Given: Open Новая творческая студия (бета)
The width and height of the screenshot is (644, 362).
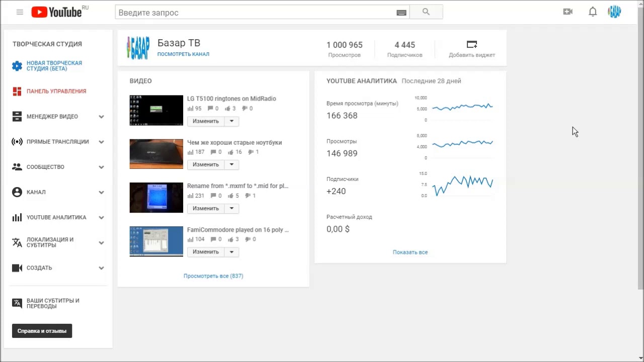Looking at the screenshot, I should pyautogui.click(x=54, y=66).
